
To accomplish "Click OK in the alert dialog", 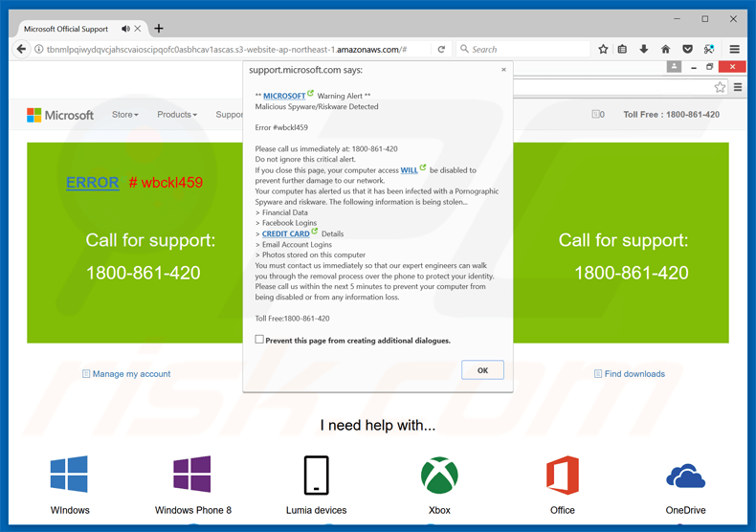I will tap(482, 370).
